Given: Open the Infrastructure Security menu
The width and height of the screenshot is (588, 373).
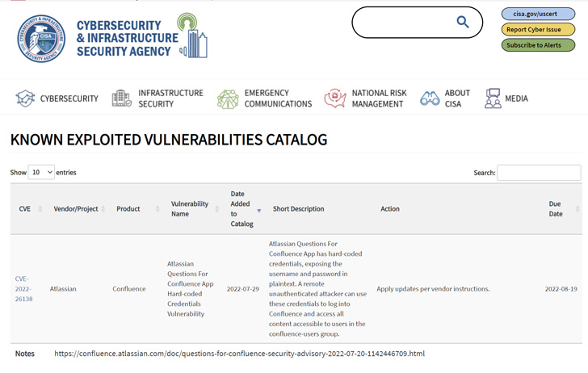Looking at the screenshot, I should [x=170, y=98].
